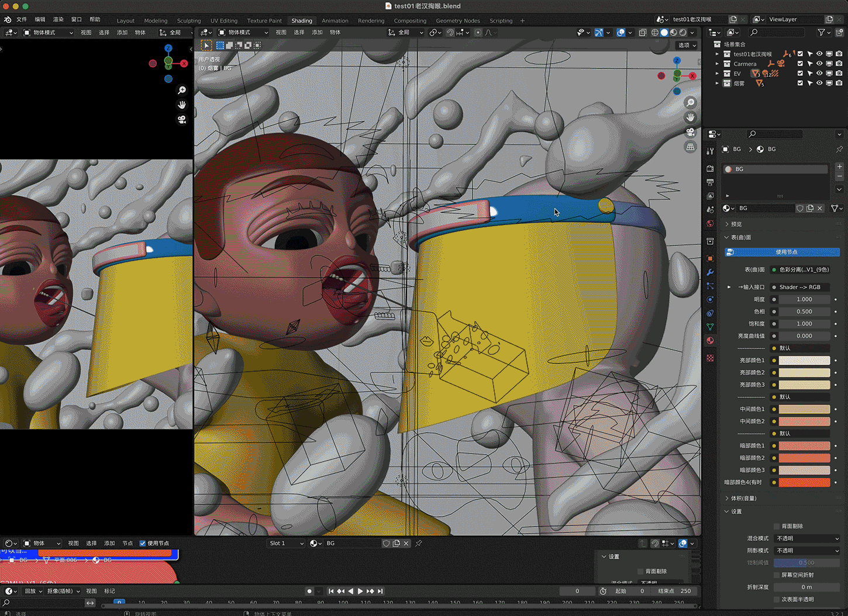
Task: Click the 中间颜色2 color swatch
Action: tap(804, 421)
